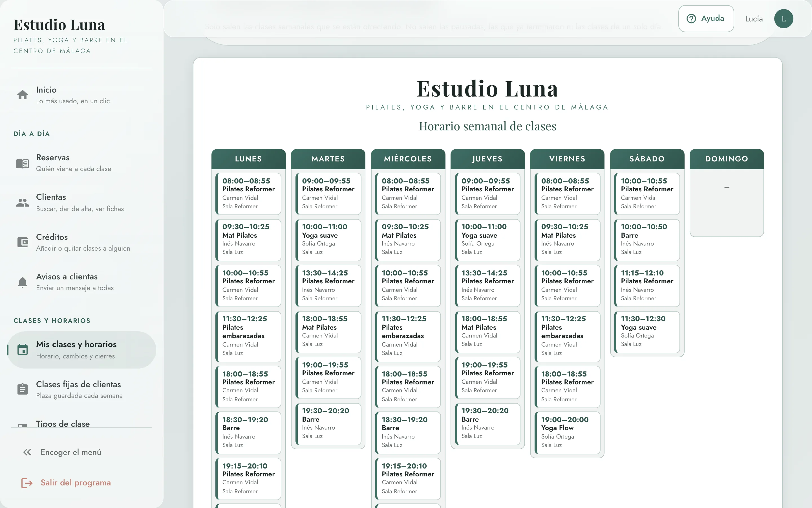Click the DOMINGO column header
The height and width of the screenshot is (508, 812).
coord(727,159)
